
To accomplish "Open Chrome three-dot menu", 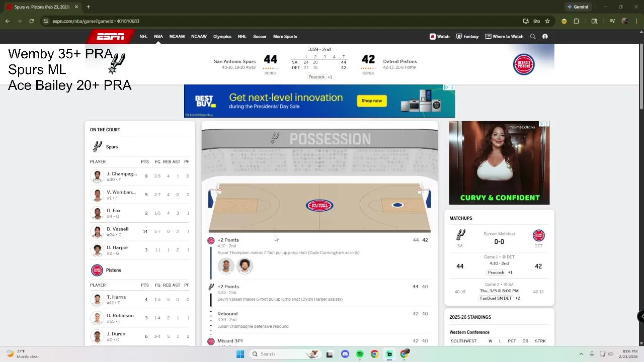I will pos(636,21).
